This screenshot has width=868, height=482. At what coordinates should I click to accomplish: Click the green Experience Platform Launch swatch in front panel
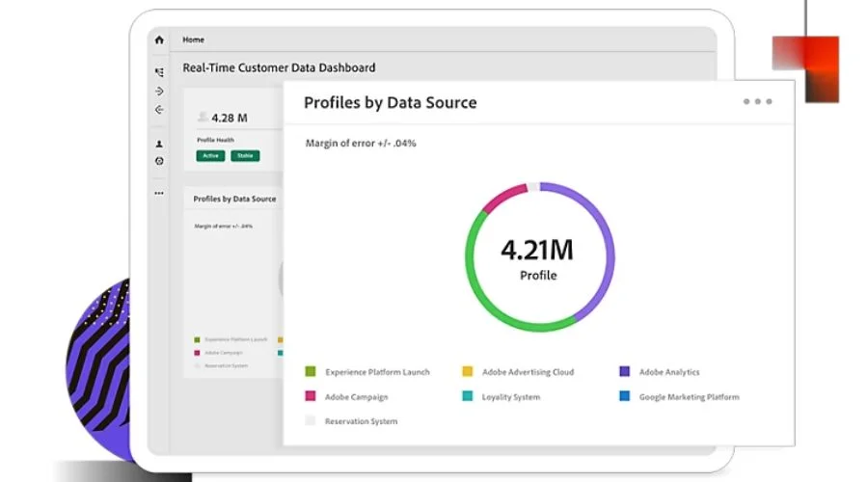311,371
